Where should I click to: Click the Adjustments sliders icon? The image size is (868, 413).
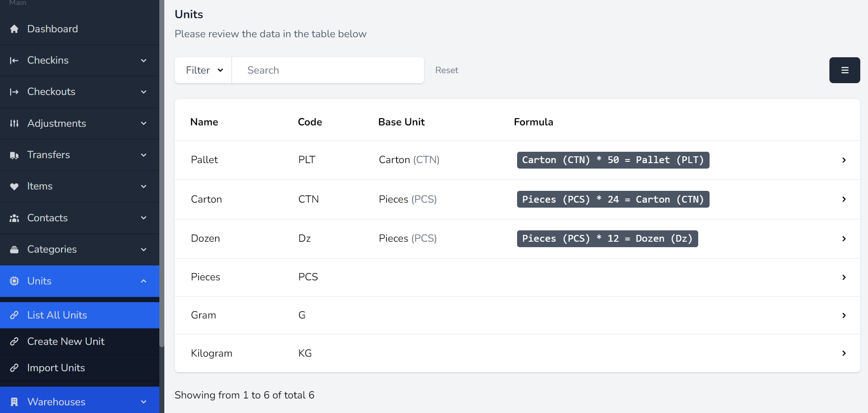(x=14, y=124)
